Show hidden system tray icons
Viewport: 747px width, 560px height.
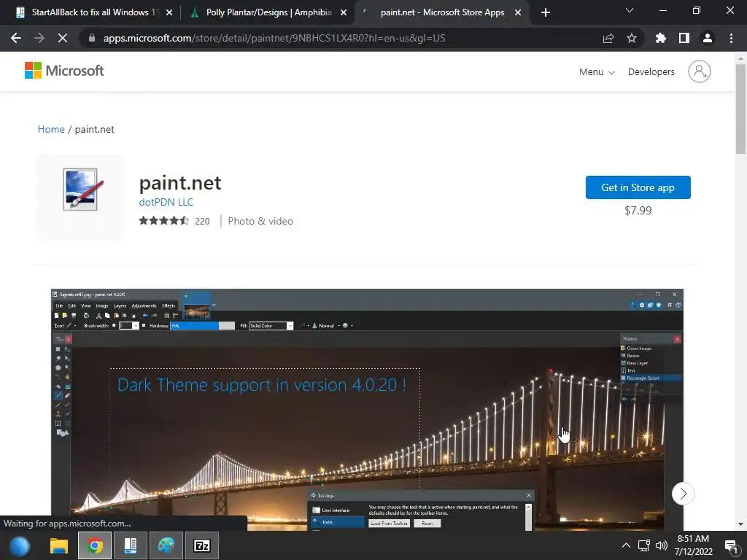[x=626, y=545]
